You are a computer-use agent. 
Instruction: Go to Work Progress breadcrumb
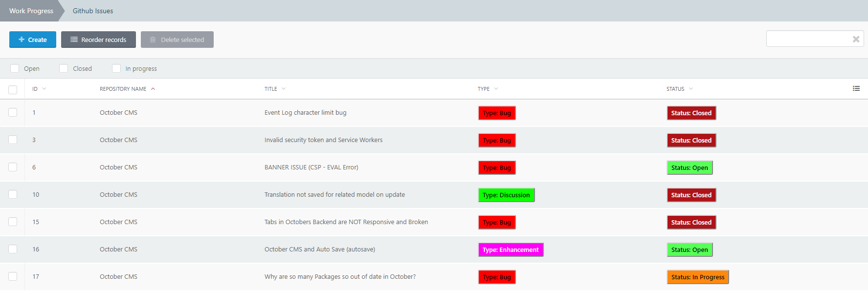[x=31, y=11]
